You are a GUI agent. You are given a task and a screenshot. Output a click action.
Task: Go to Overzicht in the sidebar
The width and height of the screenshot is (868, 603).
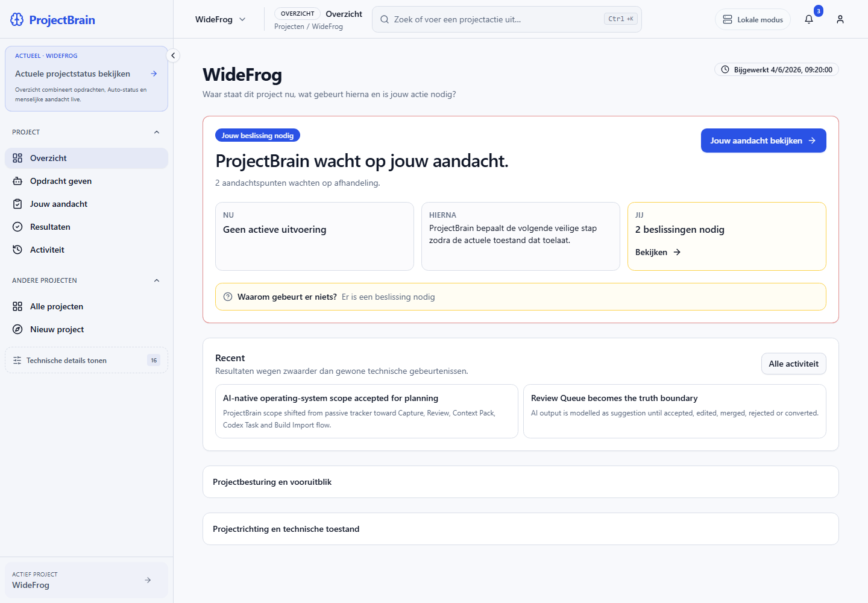86,158
